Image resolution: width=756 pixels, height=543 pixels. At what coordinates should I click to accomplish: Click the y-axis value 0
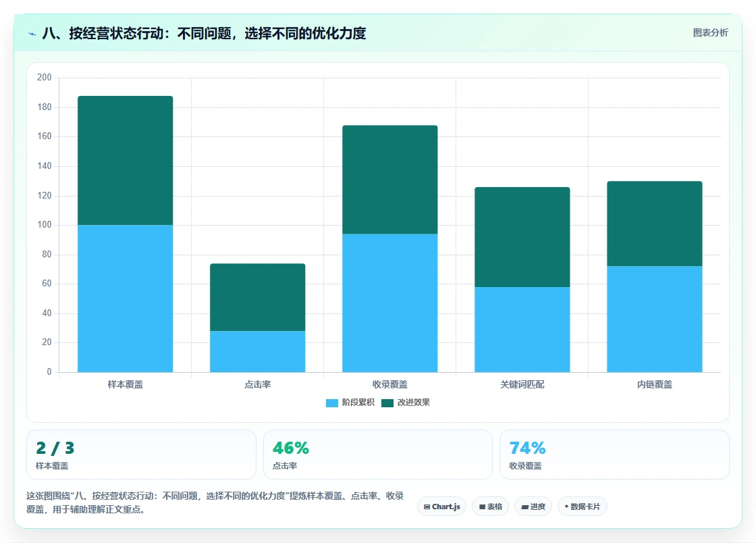[x=49, y=372]
